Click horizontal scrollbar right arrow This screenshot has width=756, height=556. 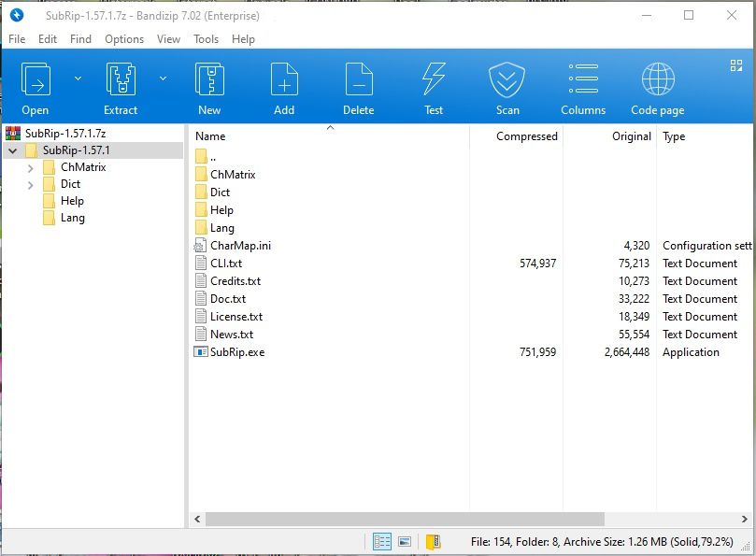[745, 519]
